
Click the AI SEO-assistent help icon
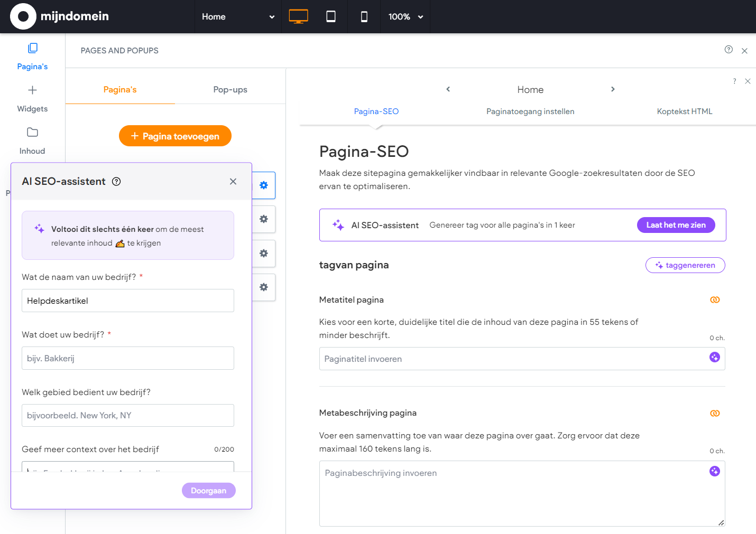(116, 182)
